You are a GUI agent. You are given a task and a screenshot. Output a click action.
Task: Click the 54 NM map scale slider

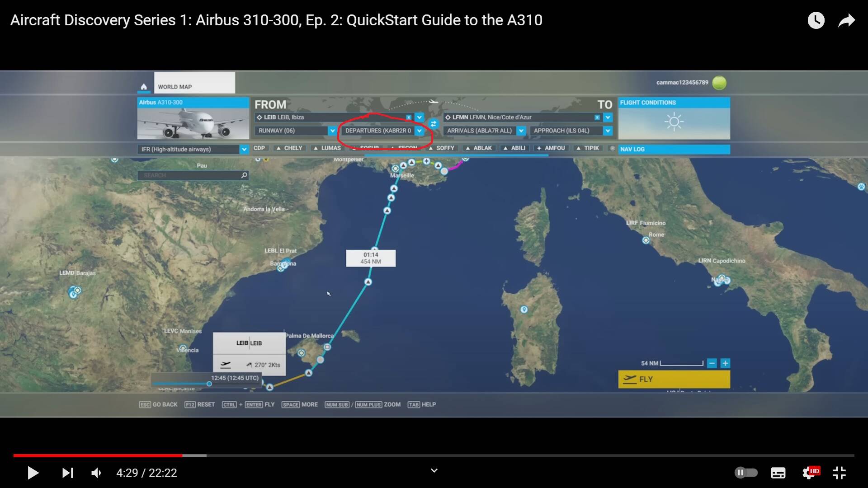[x=682, y=363]
